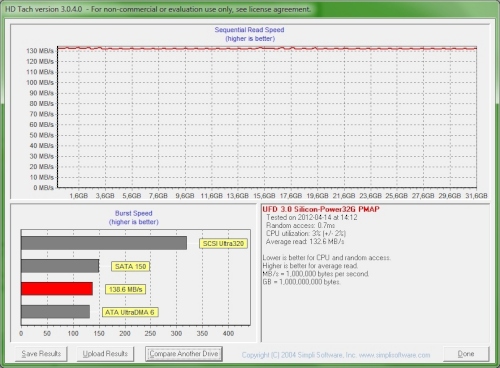Click the red burst speed bar
Viewport: 500px width, 368px height.
[x=57, y=289]
